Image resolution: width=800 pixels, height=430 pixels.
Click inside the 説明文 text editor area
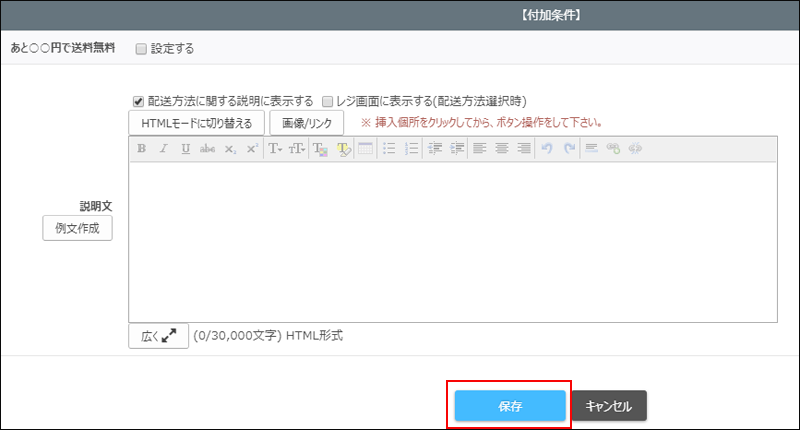coord(453,242)
